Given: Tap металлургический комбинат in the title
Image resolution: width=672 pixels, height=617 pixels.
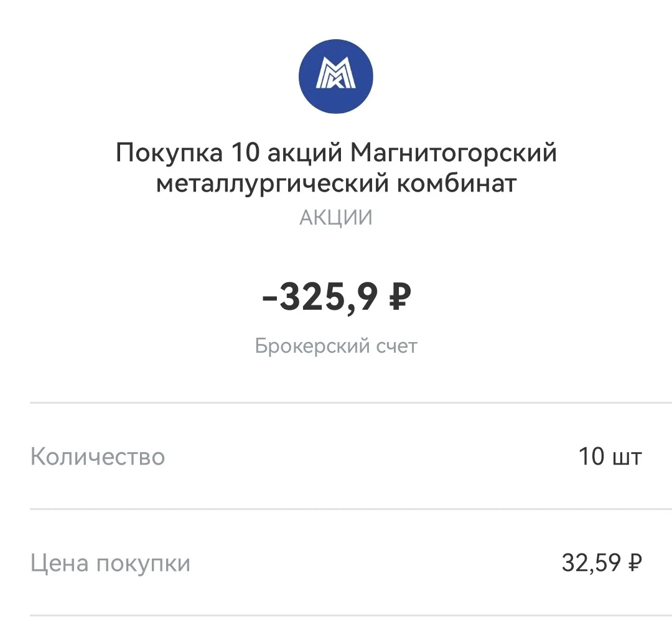Looking at the screenshot, I should [336, 183].
